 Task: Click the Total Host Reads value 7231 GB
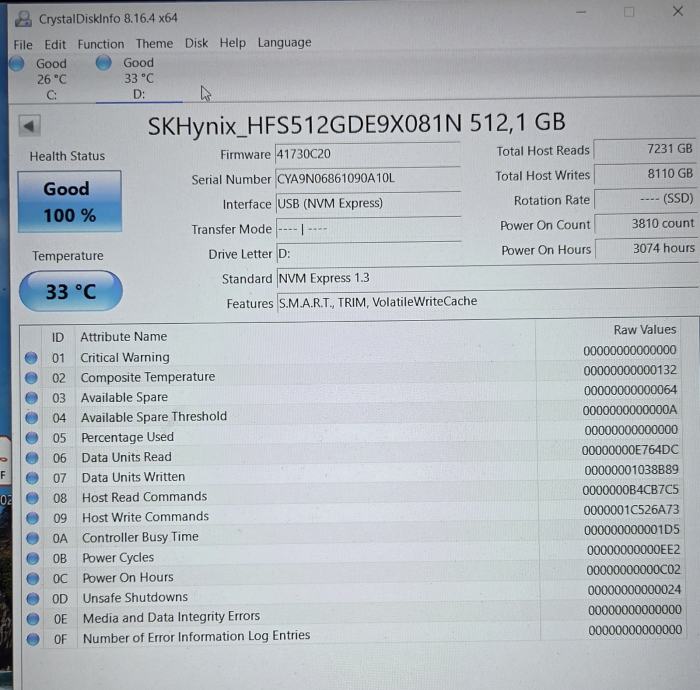tap(645, 149)
